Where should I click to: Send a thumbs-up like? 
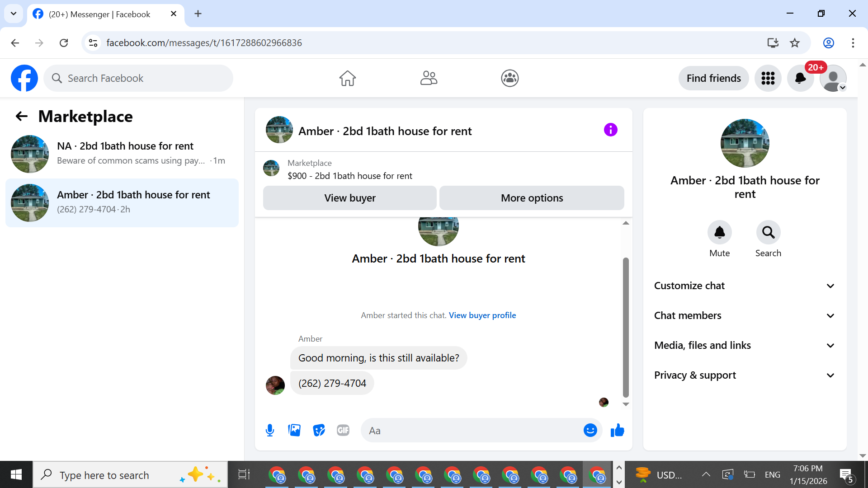point(617,430)
